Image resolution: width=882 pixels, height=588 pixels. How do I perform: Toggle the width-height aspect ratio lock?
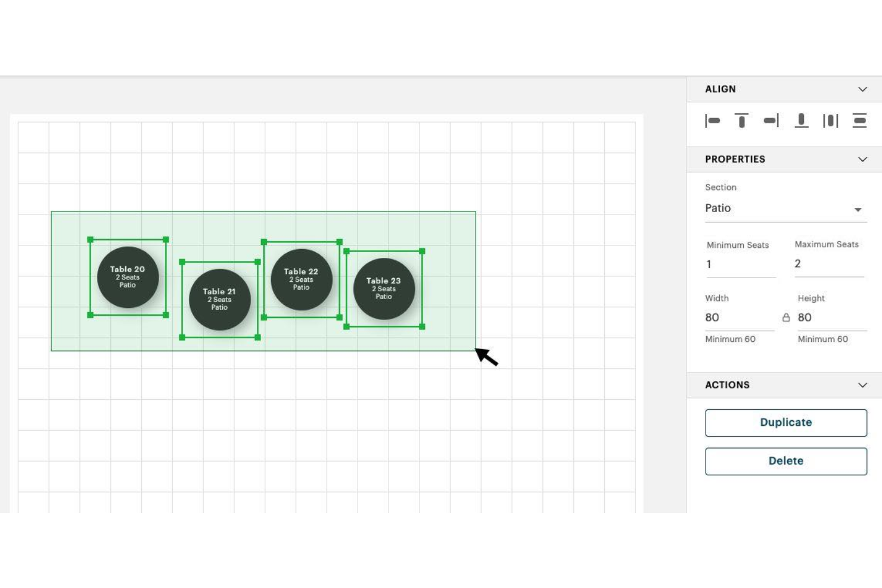pos(786,318)
